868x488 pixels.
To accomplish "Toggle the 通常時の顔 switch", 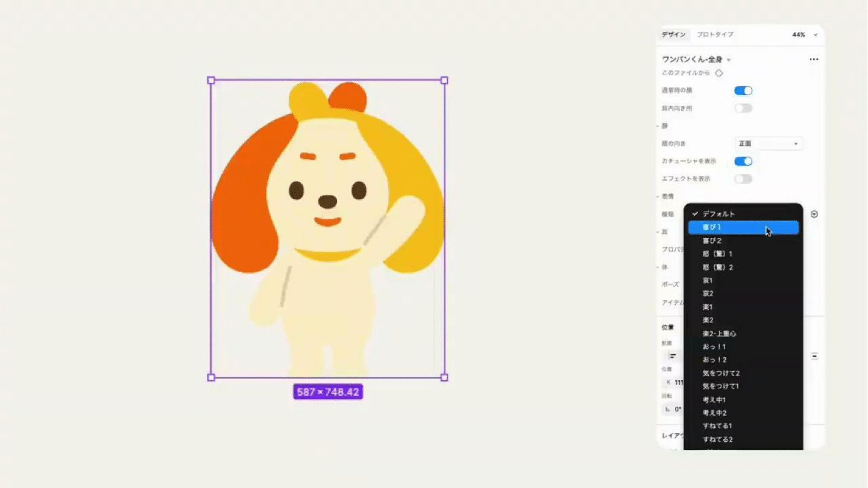I will pos(743,91).
